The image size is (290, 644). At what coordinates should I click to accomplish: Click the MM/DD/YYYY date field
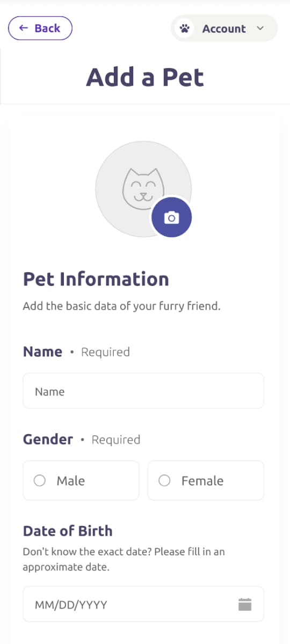click(143, 604)
